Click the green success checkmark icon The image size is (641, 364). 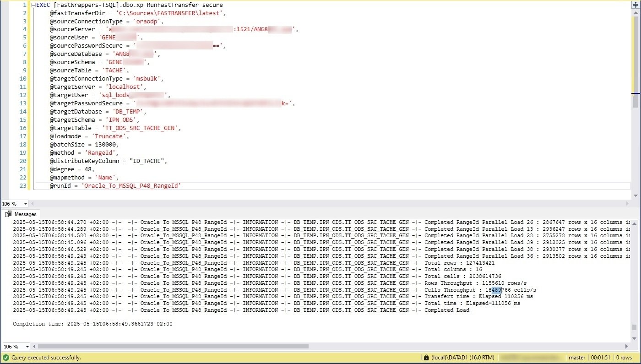[x=6, y=358]
